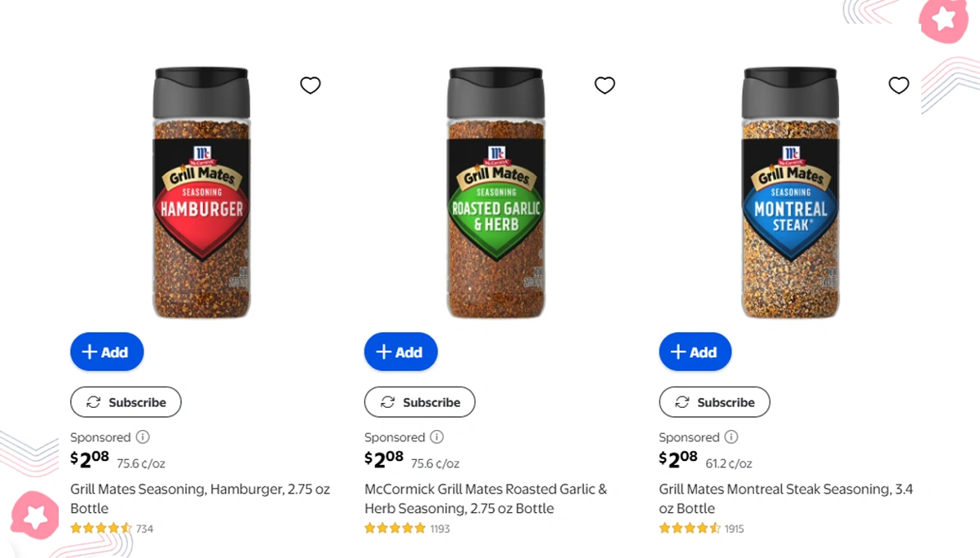Click the plus icon on the Hamburger Add button
Viewport: 980px width, 558px height.
89,352
